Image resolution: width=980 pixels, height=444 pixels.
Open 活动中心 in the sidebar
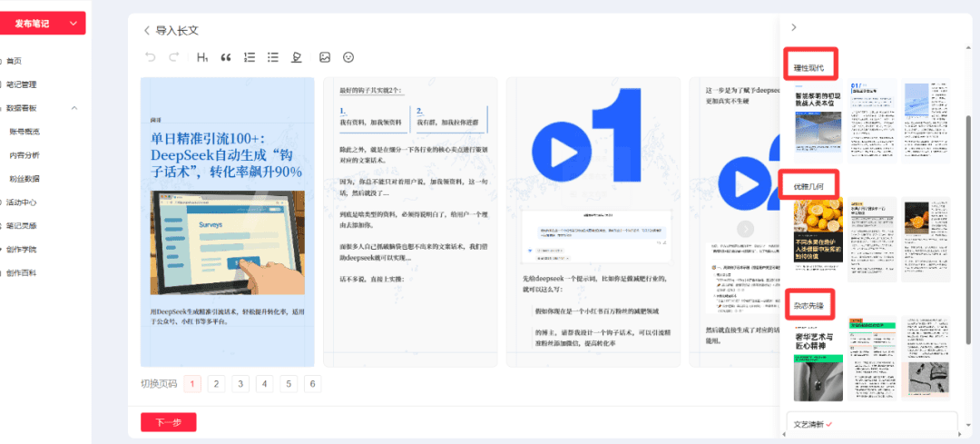21,202
